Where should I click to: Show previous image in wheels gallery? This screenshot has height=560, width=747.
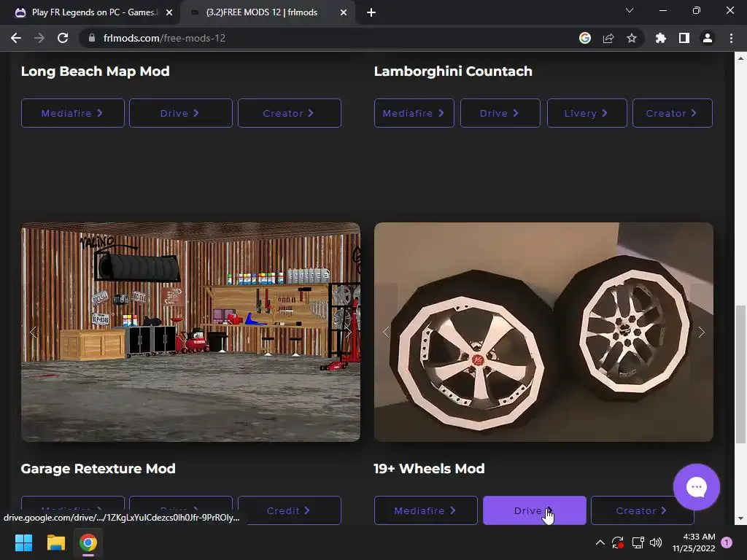(387, 332)
